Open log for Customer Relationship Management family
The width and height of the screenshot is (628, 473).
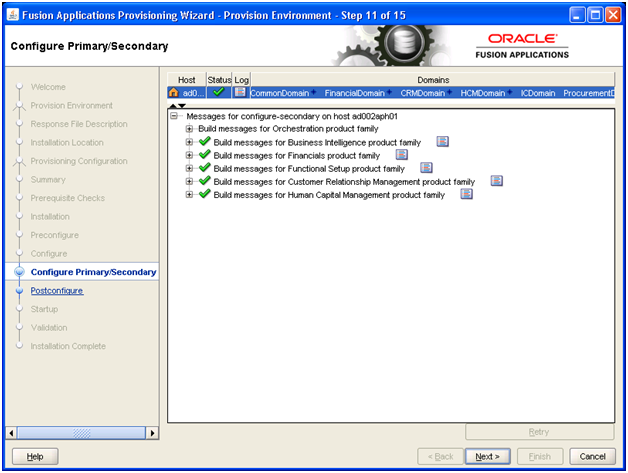tap(497, 181)
